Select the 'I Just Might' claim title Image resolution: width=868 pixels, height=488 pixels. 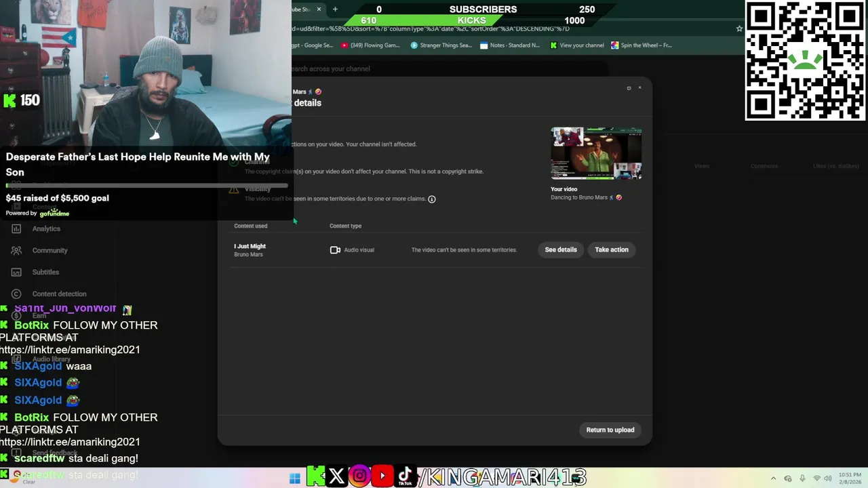coord(250,246)
